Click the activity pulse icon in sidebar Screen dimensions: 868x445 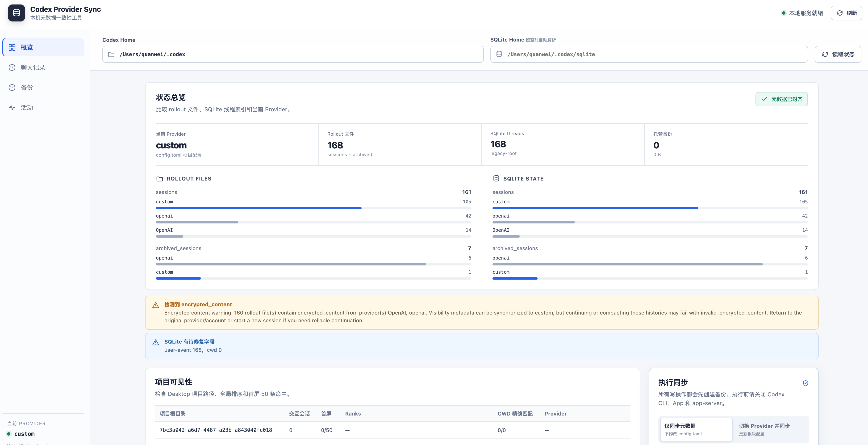tap(12, 108)
